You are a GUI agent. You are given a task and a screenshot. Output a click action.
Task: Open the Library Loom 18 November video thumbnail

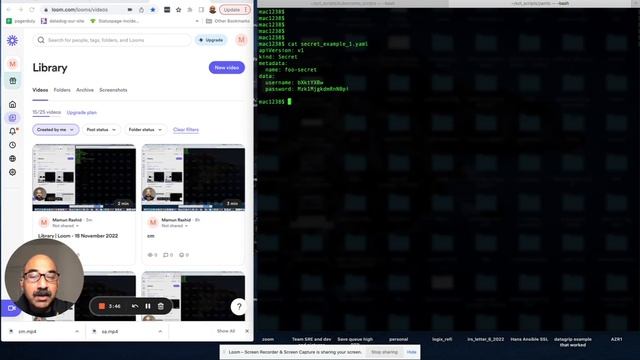[x=84, y=178]
